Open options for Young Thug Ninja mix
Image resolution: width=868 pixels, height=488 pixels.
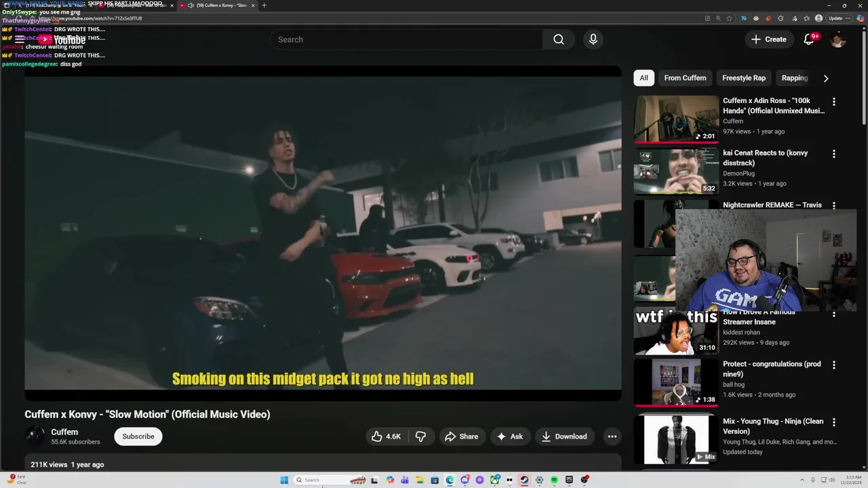click(x=834, y=422)
